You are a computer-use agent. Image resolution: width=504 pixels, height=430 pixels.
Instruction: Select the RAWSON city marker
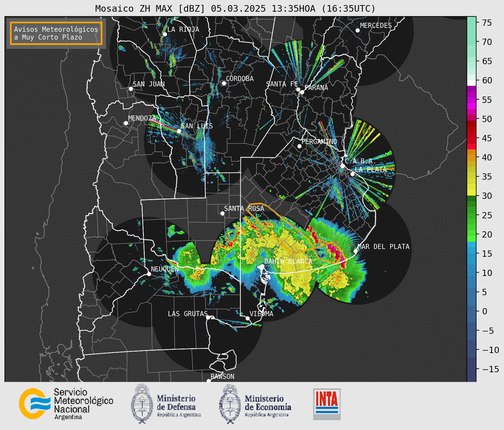point(209,381)
